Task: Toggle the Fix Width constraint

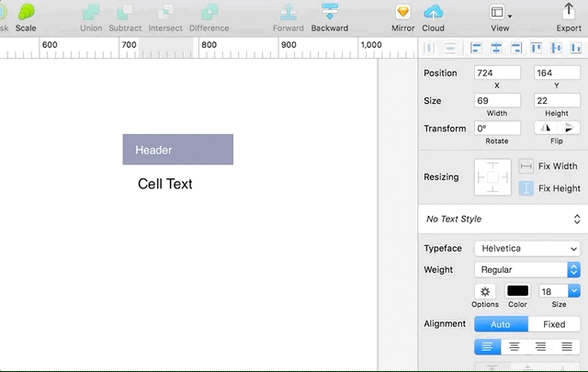Action: coord(526,166)
